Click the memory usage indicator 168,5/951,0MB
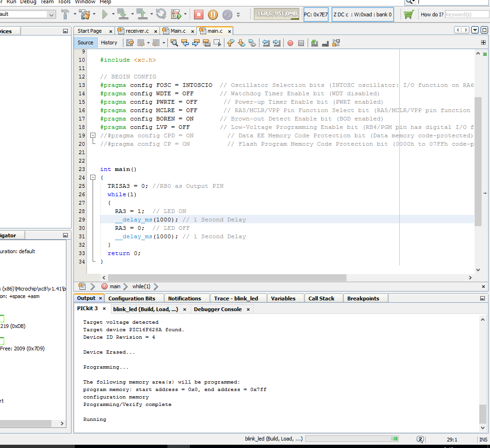Screen dimensions: 490x448 click(x=277, y=14)
